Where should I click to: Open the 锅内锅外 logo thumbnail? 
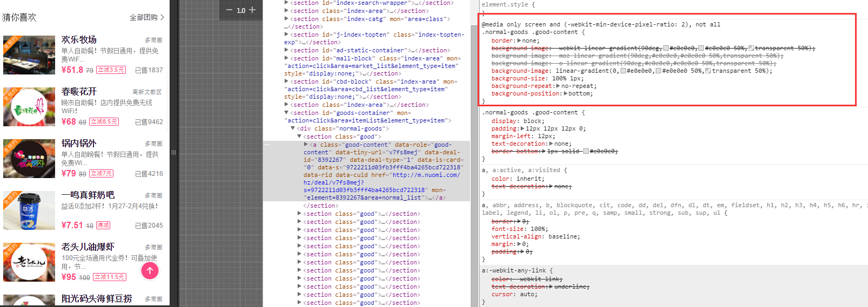click(29, 159)
